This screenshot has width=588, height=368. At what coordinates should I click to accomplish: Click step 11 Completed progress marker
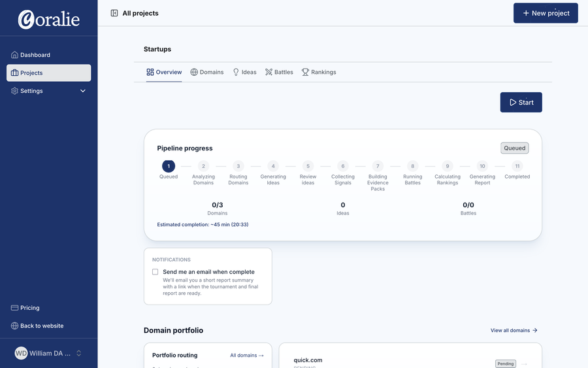(517, 166)
